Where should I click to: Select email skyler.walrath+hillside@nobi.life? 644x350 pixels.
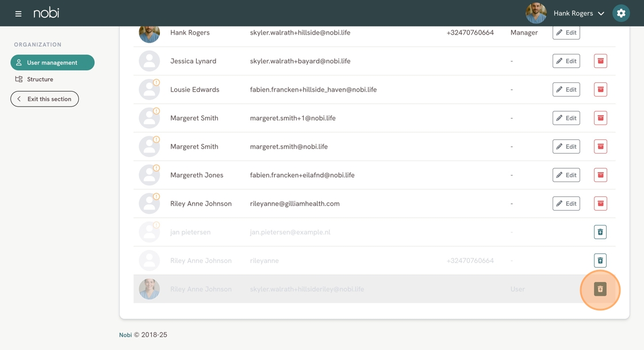click(300, 32)
